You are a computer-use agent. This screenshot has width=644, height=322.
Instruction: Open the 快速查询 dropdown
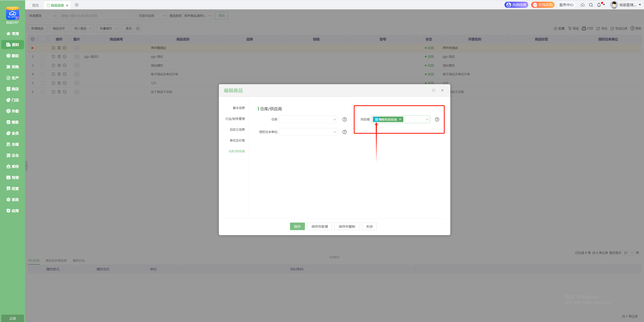[43, 16]
